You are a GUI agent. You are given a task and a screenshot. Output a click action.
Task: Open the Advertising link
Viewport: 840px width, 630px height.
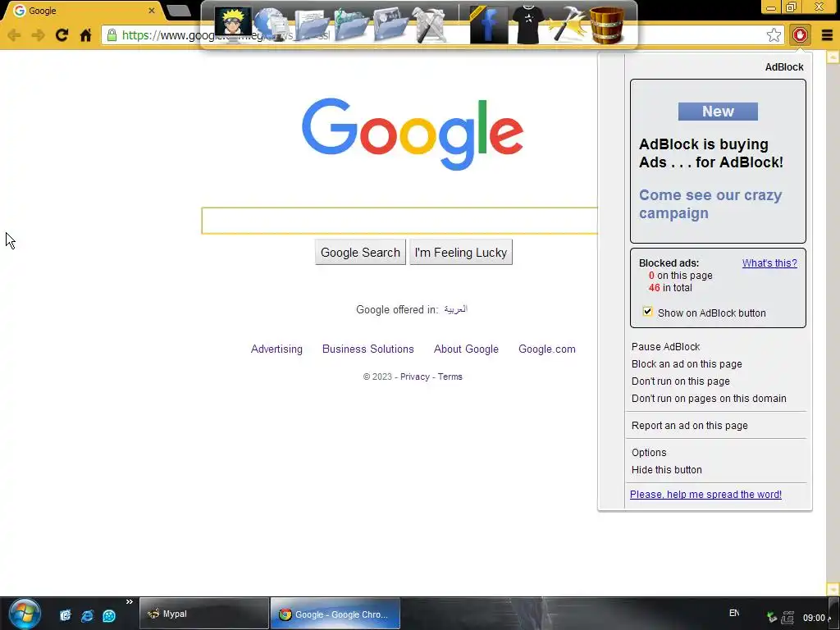pyautogui.click(x=276, y=349)
